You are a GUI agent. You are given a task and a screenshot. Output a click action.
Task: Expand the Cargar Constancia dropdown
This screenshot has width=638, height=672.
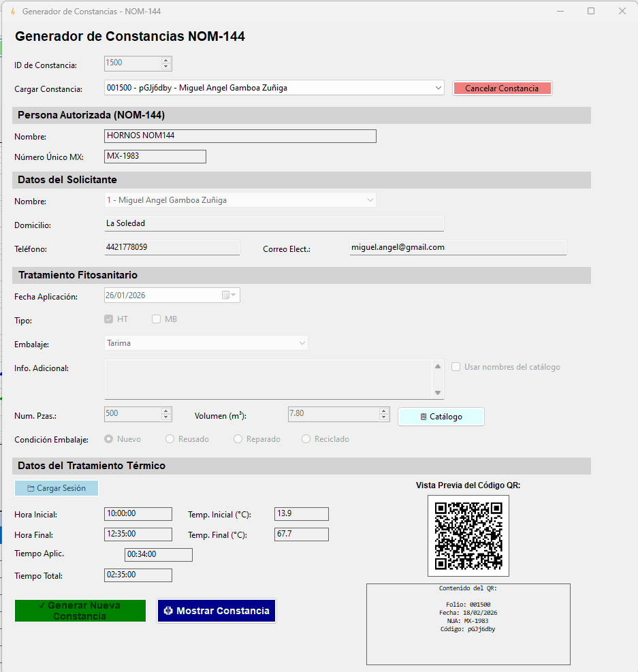click(438, 88)
